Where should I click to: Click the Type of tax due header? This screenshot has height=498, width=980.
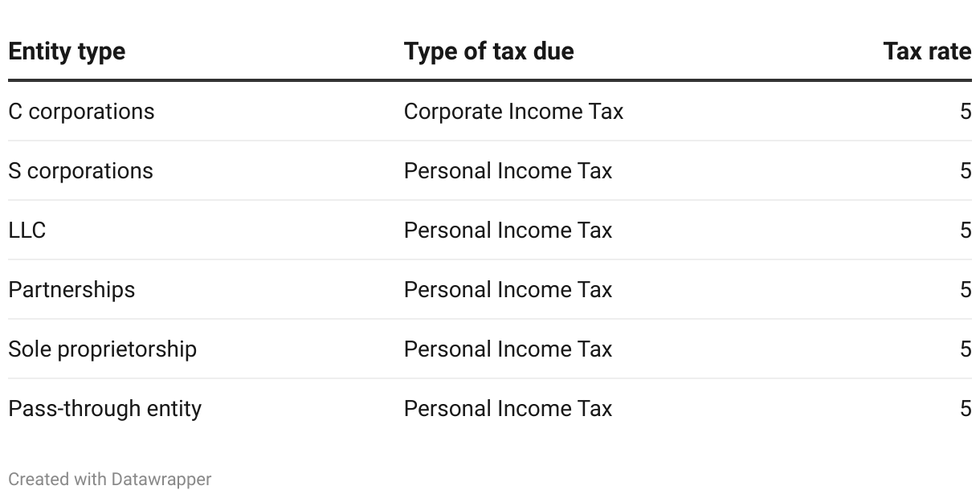click(x=488, y=51)
